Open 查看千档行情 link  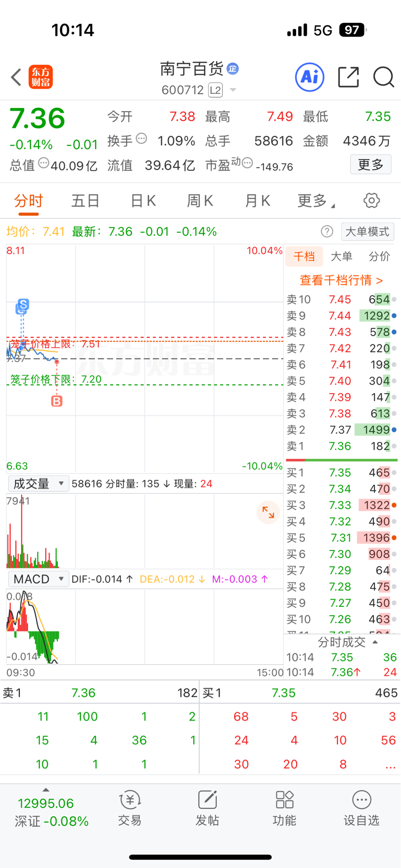click(341, 280)
